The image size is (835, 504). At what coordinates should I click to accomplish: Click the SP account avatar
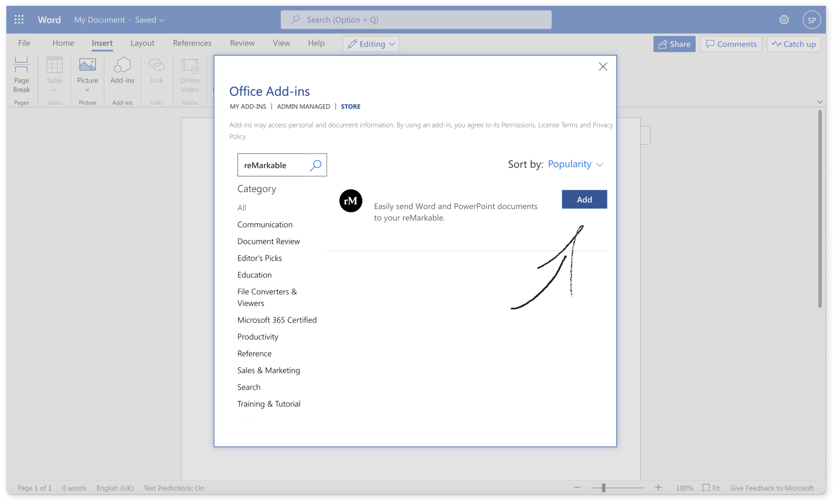tap(812, 19)
